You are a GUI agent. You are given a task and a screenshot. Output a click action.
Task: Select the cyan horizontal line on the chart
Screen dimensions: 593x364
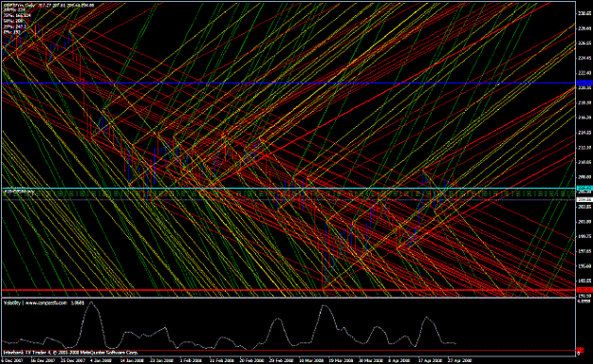coord(287,188)
